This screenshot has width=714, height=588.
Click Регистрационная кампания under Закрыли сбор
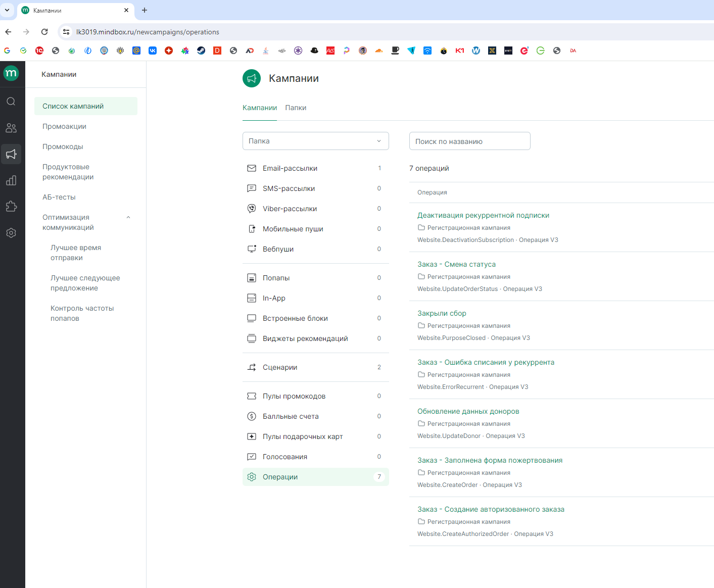tap(469, 326)
